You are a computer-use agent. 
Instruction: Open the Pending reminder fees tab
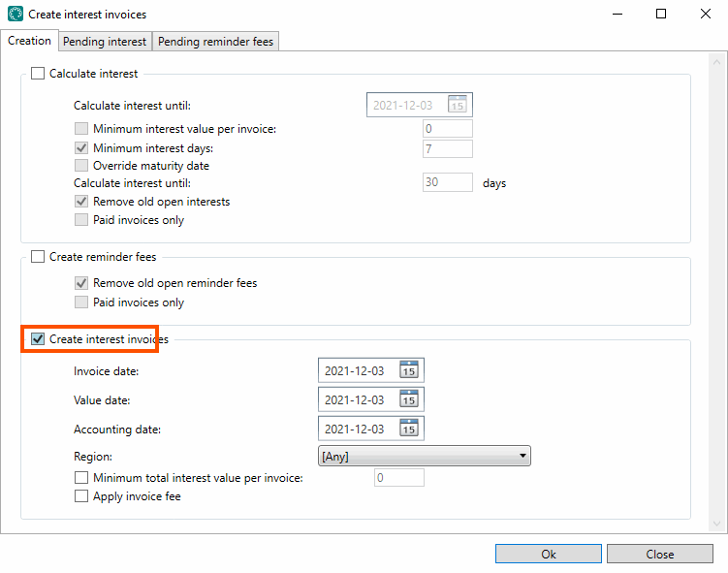coord(216,42)
